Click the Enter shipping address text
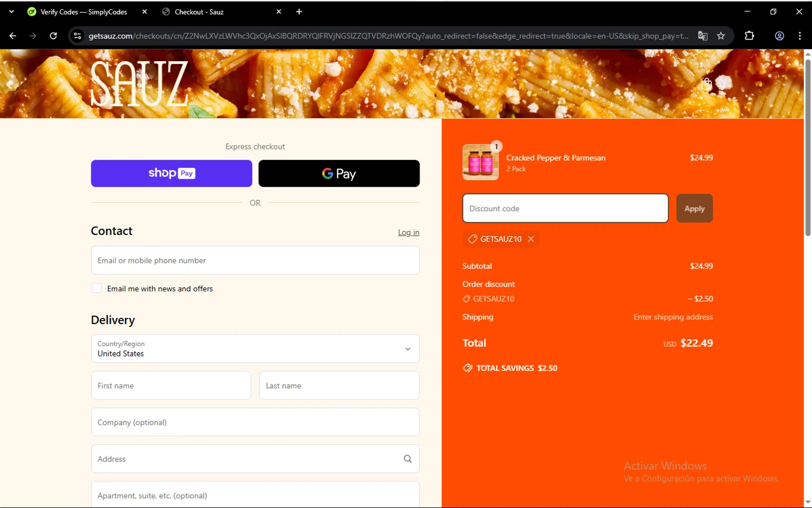812x508 pixels. coord(673,317)
